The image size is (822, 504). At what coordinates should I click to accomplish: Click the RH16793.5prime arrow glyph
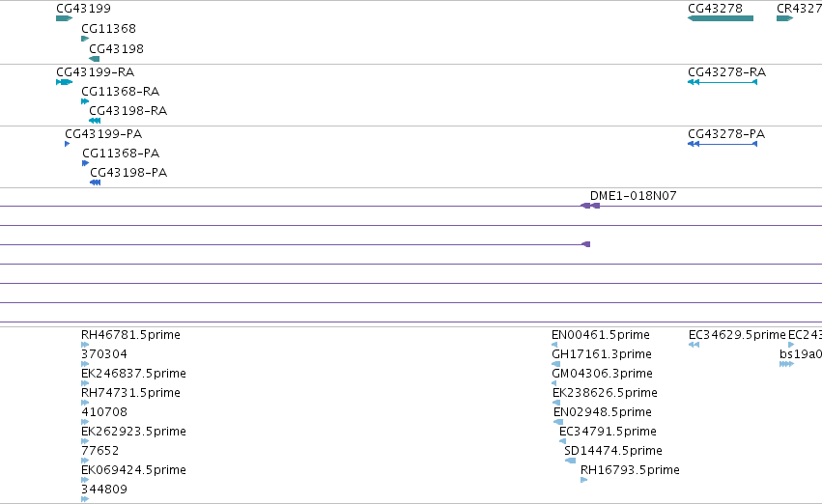point(584,480)
